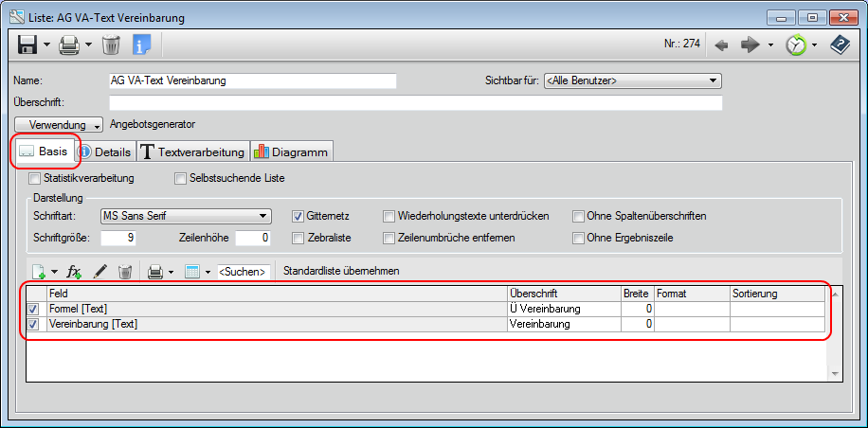Enable the Statistikverarbeitung checkbox

(34, 179)
